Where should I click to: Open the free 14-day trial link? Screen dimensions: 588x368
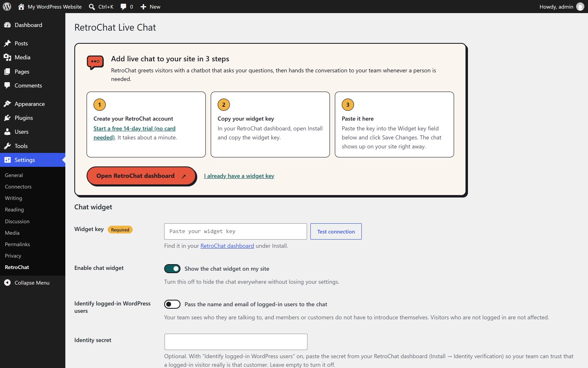coord(135,133)
